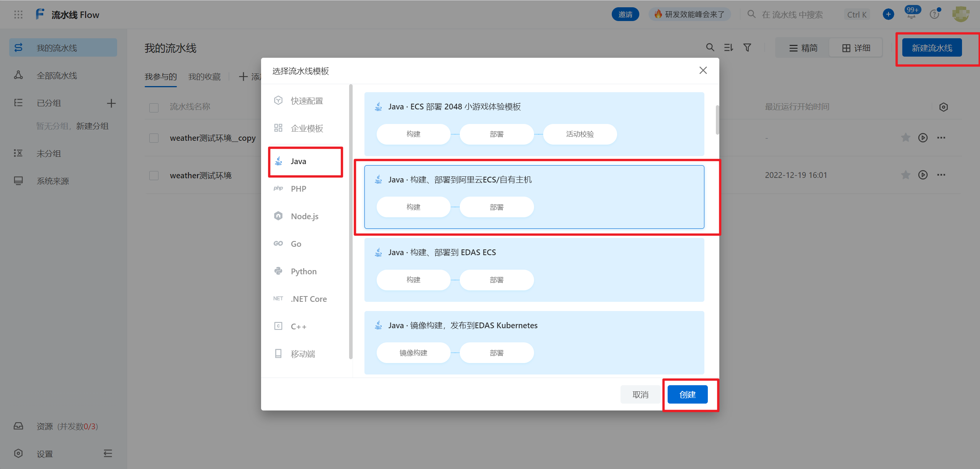Check the weather测试环境_copy row checkbox
The height and width of the screenshot is (469, 980).
(154, 138)
